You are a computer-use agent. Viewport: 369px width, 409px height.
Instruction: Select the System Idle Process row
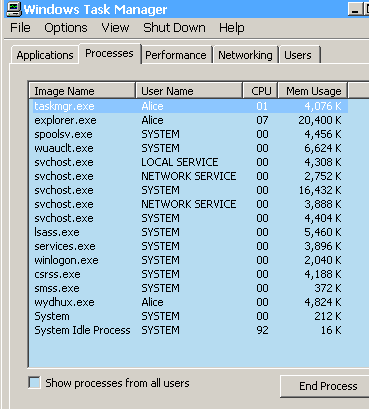pyautogui.click(x=189, y=330)
